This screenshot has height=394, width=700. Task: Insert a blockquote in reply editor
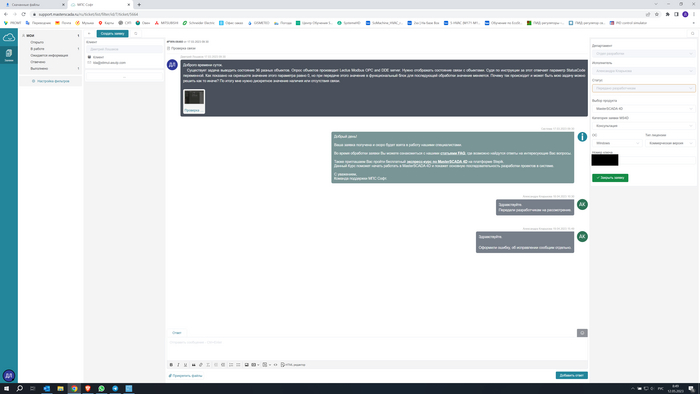(193, 365)
